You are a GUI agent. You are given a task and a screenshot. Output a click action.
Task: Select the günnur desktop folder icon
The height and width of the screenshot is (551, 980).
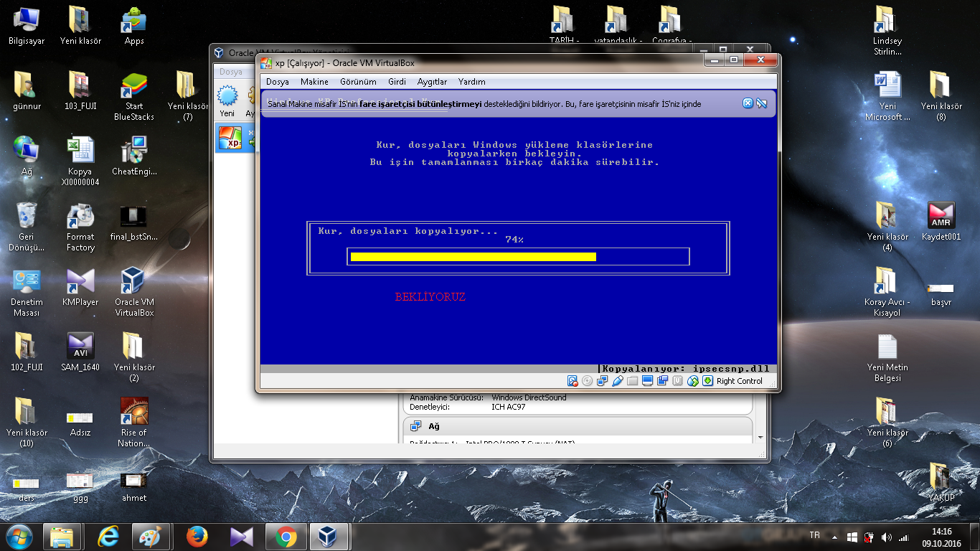27,91
